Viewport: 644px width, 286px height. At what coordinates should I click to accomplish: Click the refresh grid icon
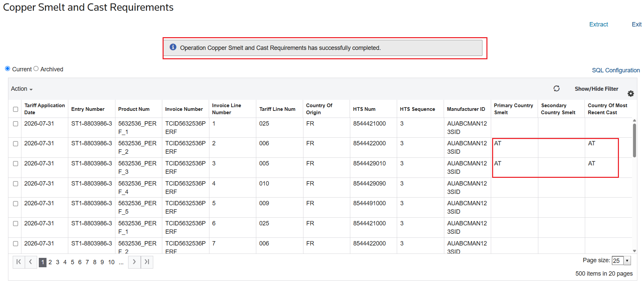point(556,88)
